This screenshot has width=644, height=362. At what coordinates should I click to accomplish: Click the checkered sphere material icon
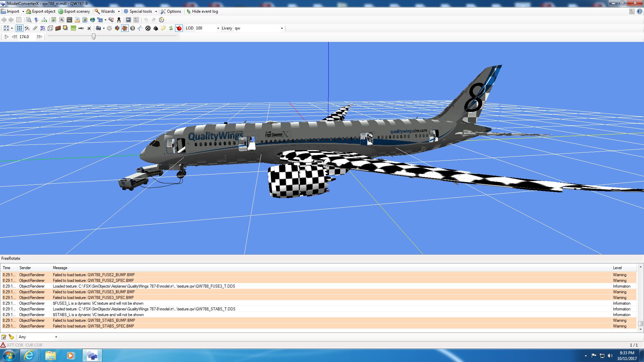point(148,28)
